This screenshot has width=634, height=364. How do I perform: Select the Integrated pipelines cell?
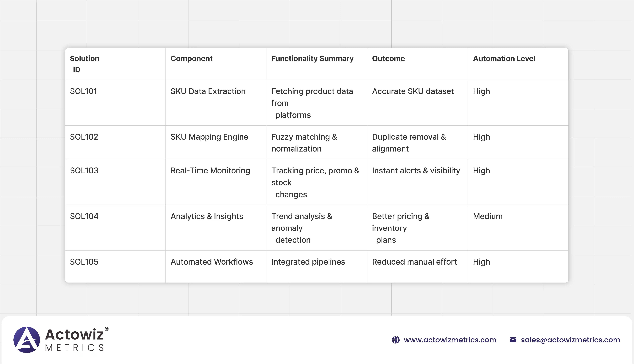(308, 262)
